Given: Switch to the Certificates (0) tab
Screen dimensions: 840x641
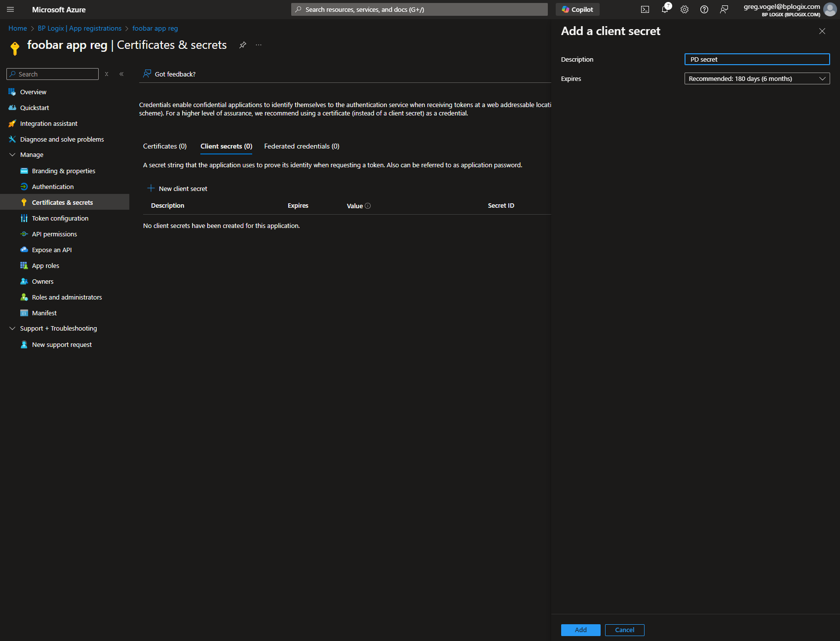Looking at the screenshot, I should pos(165,146).
